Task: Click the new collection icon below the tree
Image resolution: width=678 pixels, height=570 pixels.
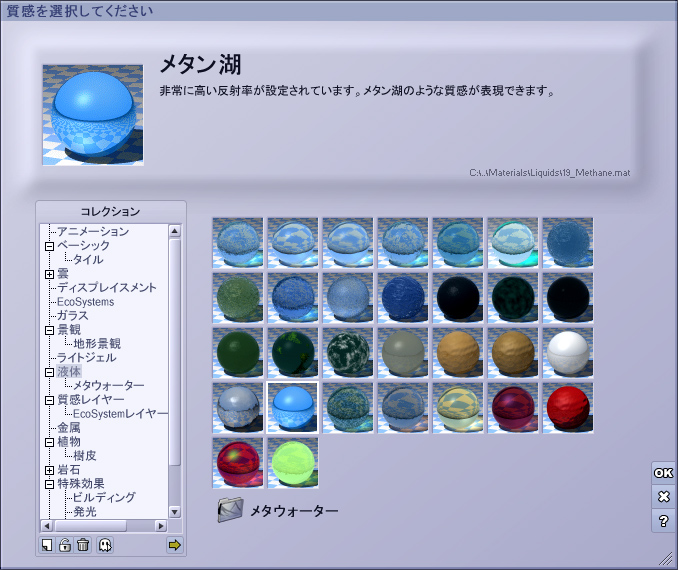Action: pyautogui.click(x=47, y=545)
